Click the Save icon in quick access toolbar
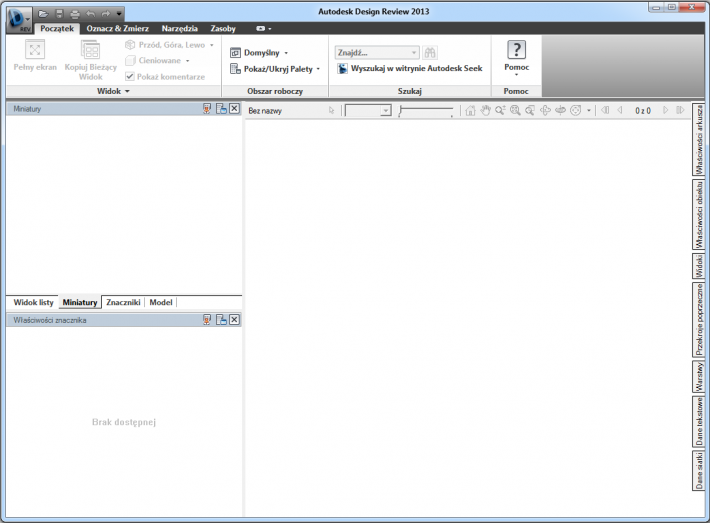 point(59,14)
